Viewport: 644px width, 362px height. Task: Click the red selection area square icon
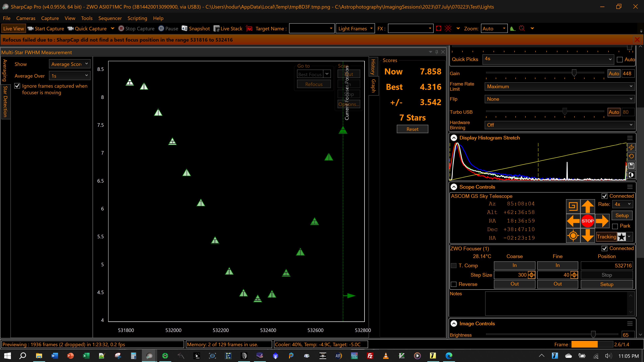[x=439, y=29]
